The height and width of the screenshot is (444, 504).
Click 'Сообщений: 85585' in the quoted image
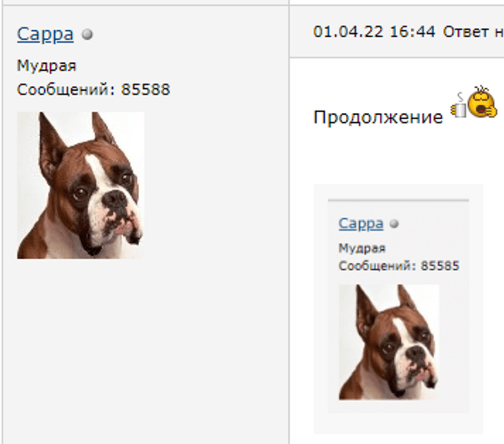pyautogui.click(x=399, y=266)
